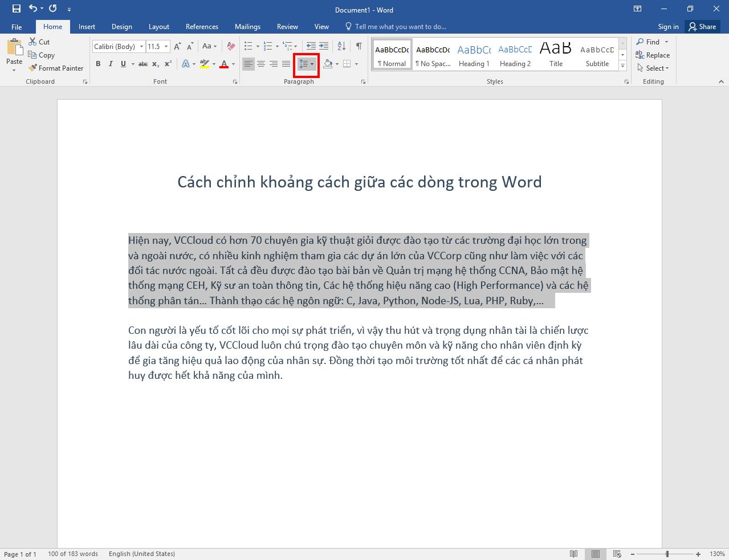This screenshot has width=729, height=560.
Task: Clear all formatting icon
Action: pos(231,47)
